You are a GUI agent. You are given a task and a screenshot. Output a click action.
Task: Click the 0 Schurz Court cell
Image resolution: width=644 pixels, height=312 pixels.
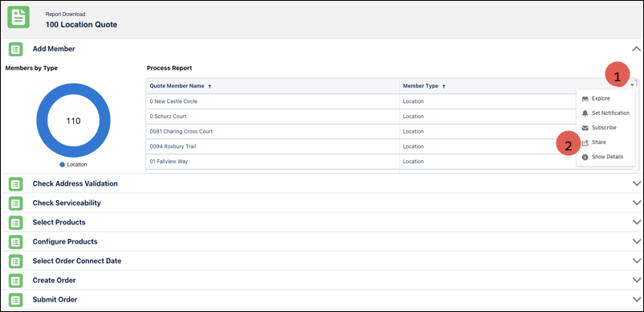pos(273,117)
